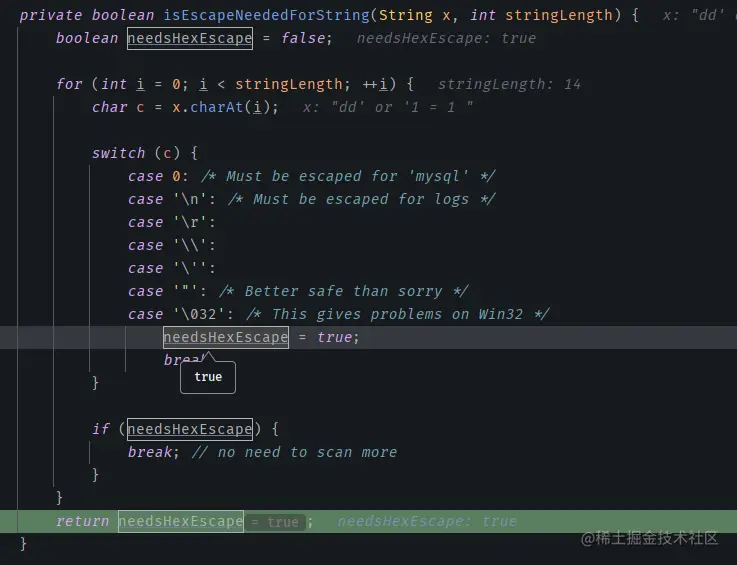Click the 'case 0:' line

click(158, 176)
